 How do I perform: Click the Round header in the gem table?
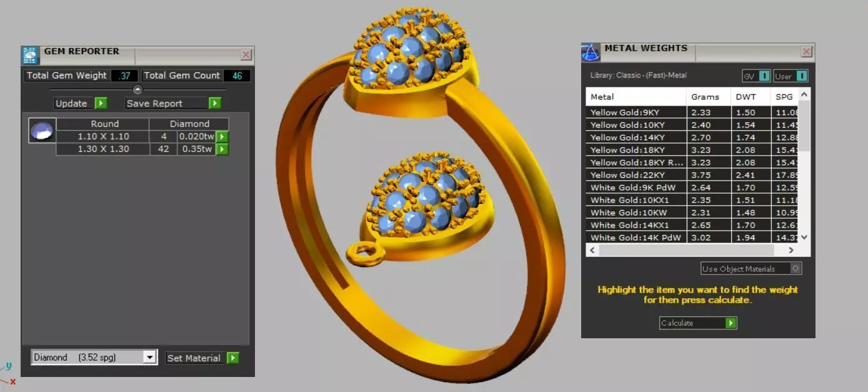pos(104,124)
